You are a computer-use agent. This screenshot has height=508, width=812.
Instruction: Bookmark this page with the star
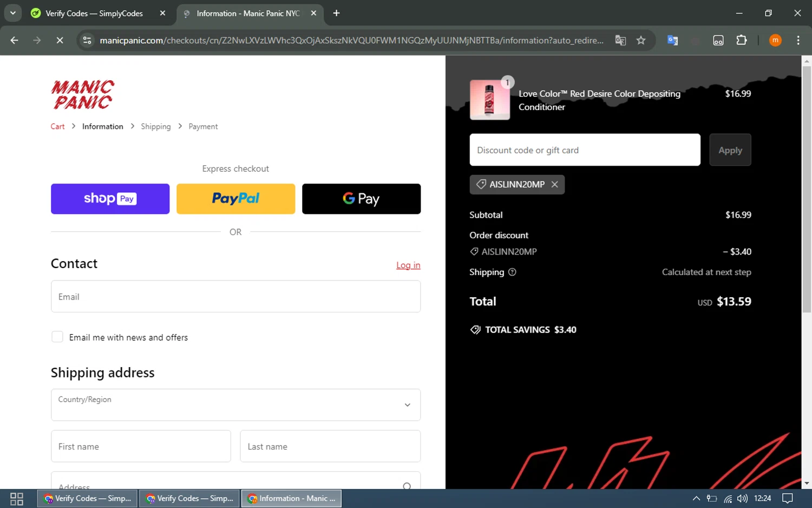pyautogui.click(x=641, y=40)
